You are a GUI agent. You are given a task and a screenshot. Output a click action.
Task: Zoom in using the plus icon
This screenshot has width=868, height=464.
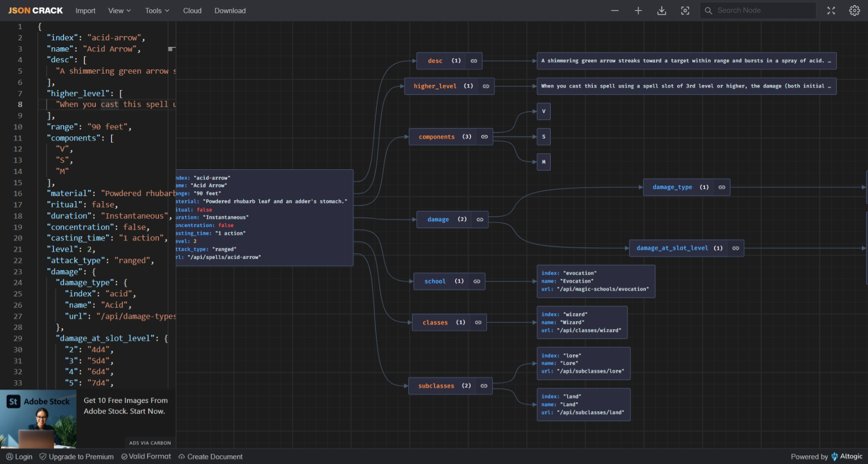click(638, 10)
